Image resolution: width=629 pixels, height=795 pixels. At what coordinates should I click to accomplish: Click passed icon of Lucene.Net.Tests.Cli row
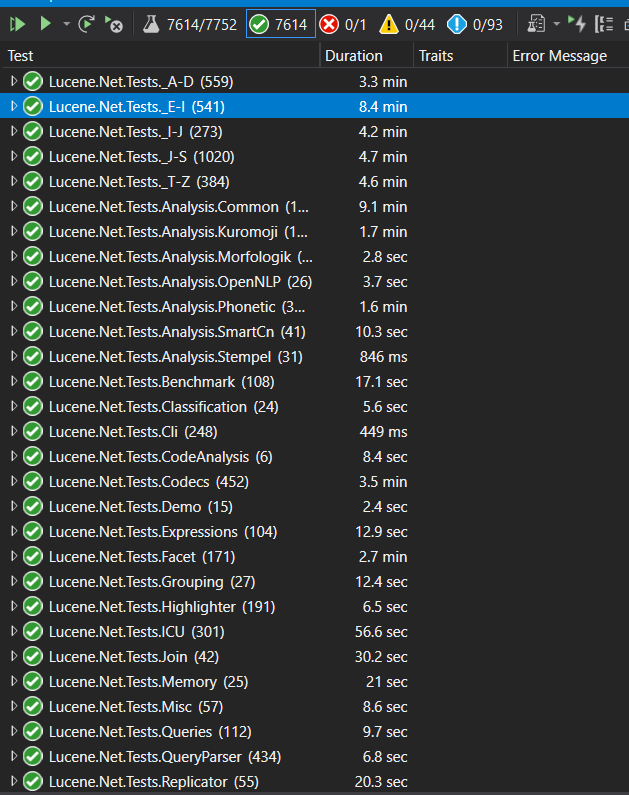click(x=33, y=431)
